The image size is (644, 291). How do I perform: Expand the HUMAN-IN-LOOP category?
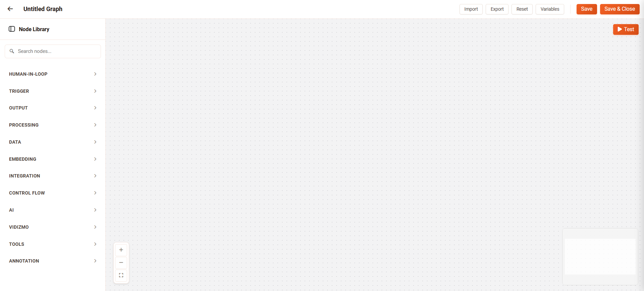pyautogui.click(x=53, y=74)
